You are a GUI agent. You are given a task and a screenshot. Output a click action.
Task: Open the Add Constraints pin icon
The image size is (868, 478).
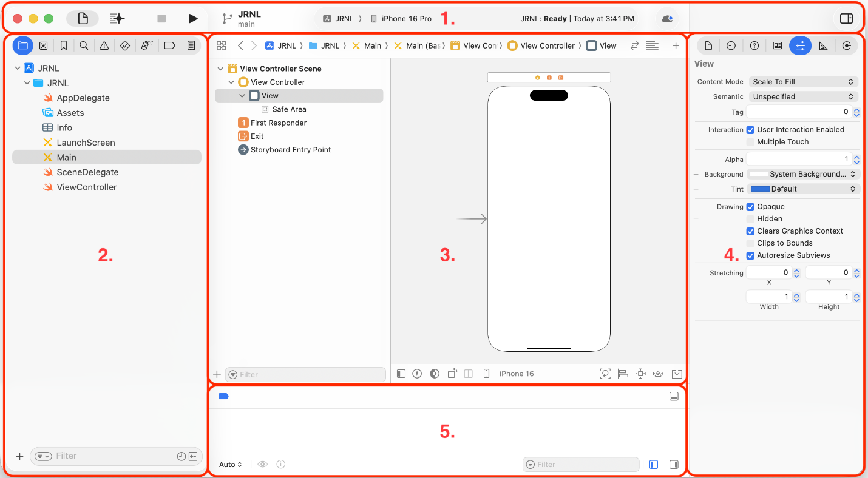tap(640, 373)
